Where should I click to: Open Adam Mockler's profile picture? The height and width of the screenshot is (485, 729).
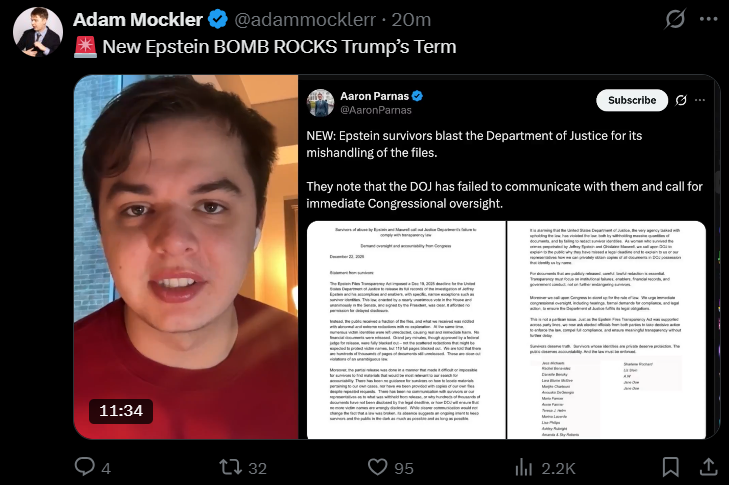pos(38,32)
